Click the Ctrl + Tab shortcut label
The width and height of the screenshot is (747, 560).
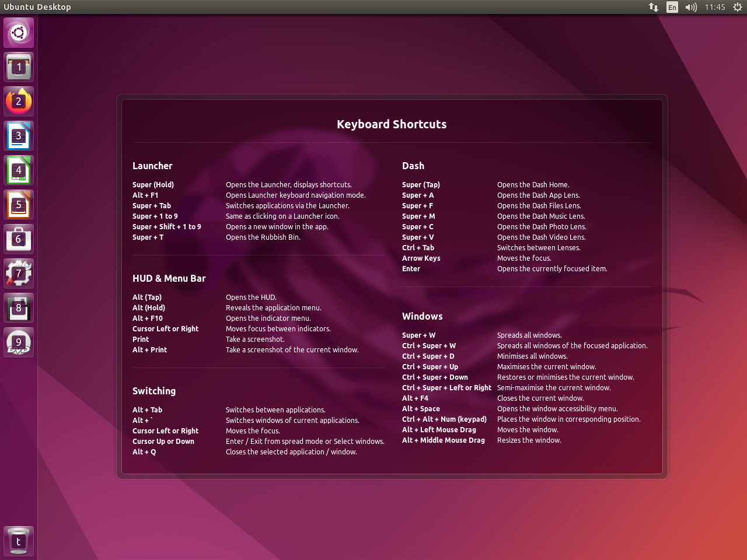[x=418, y=248]
